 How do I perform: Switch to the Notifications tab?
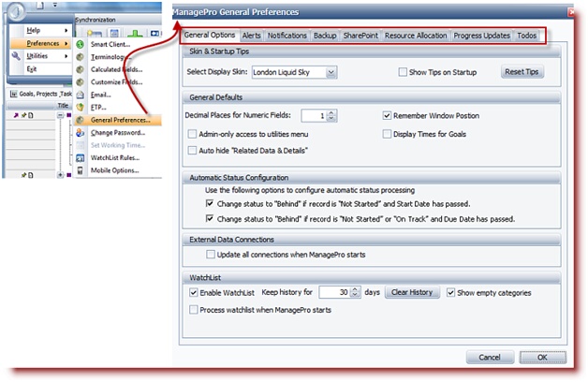287,36
